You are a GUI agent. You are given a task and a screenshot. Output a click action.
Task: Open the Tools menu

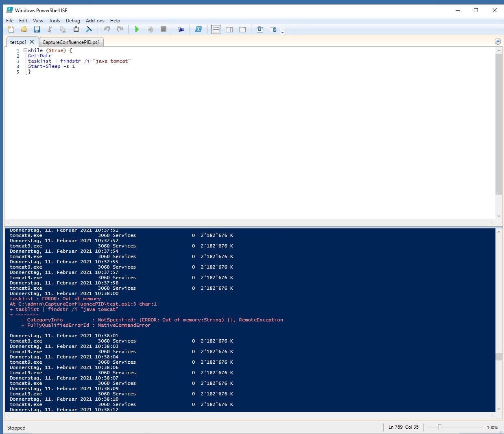point(55,21)
